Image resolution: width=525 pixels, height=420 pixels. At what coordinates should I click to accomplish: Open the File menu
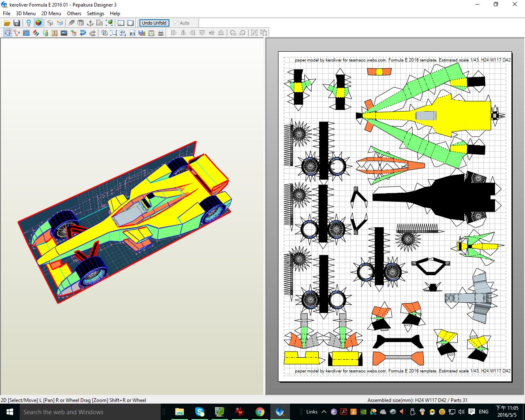coord(7,13)
